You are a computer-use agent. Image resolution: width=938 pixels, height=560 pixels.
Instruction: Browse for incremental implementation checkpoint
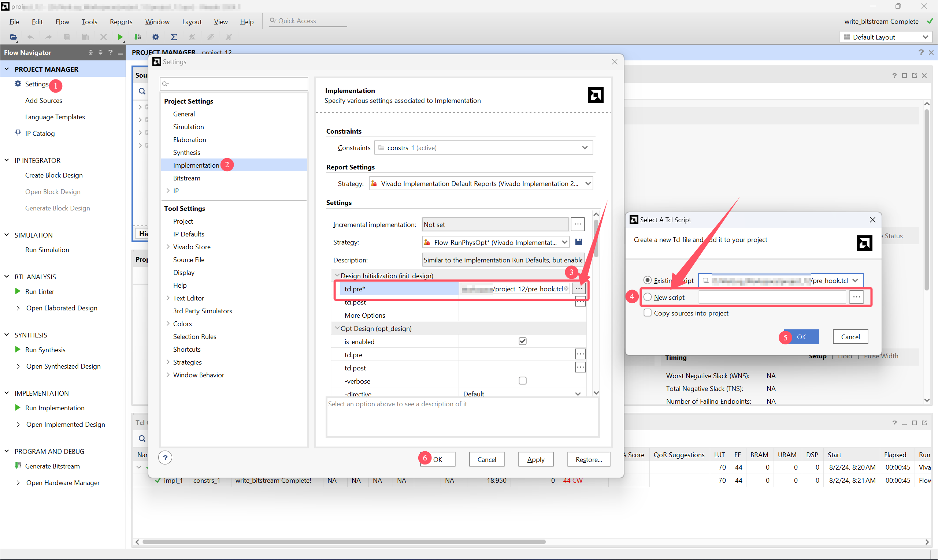point(577,224)
